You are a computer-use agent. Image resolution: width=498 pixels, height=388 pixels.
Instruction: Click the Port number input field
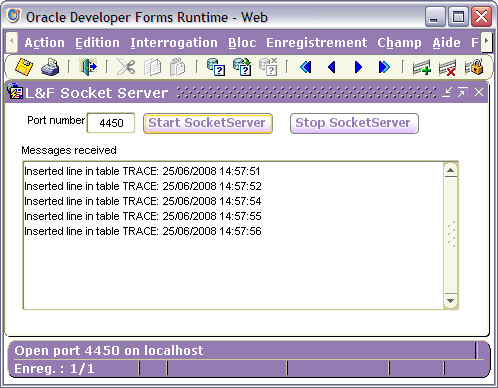111,123
